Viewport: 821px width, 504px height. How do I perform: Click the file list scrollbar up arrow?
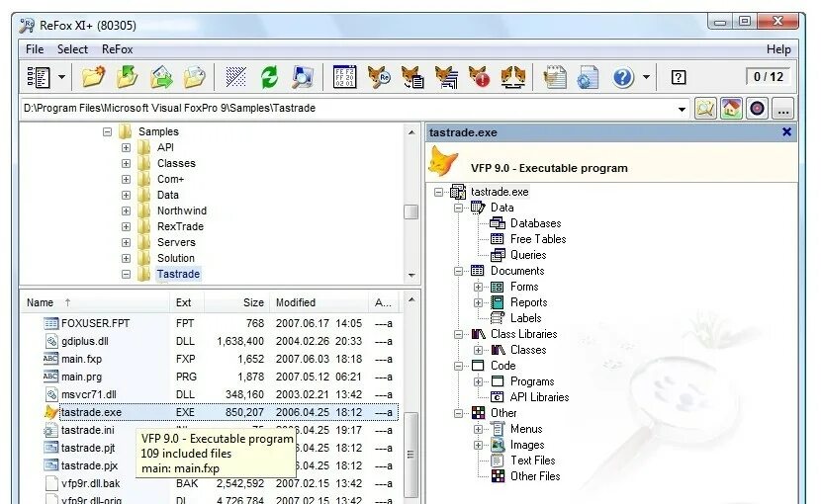pyautogui.click(x=411, y=299)
